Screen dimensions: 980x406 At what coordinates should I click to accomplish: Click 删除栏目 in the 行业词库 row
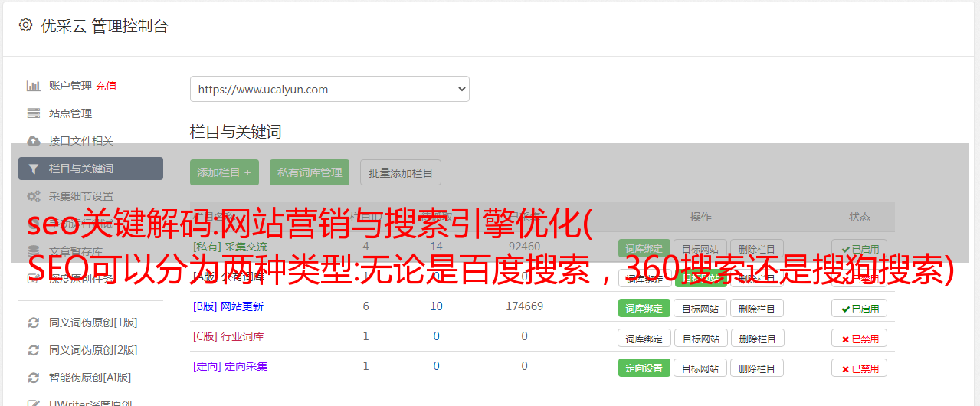(x=757, y=338)
